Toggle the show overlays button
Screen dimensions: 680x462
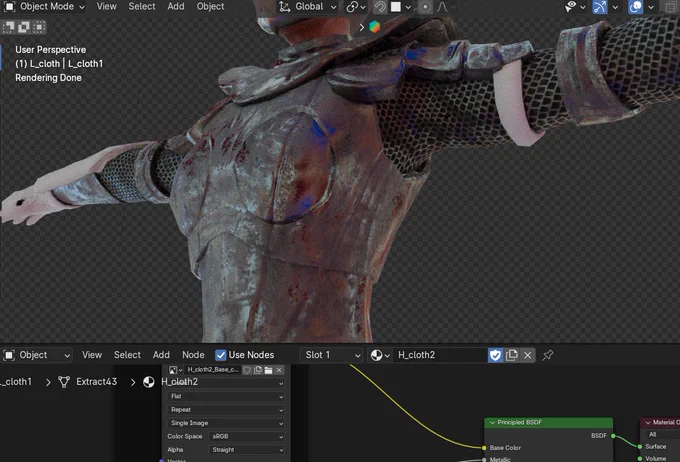click(x=635, y=7)
